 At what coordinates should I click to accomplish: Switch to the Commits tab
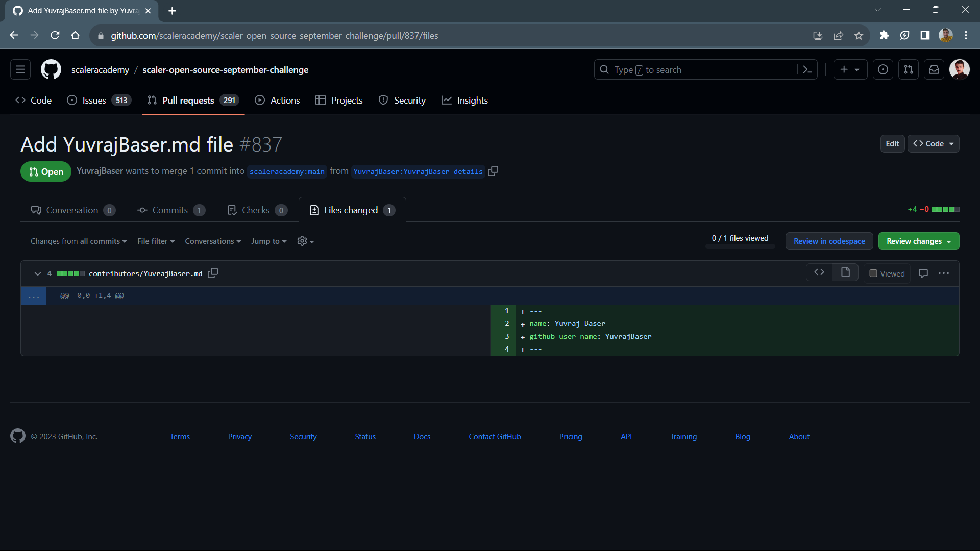170,210
